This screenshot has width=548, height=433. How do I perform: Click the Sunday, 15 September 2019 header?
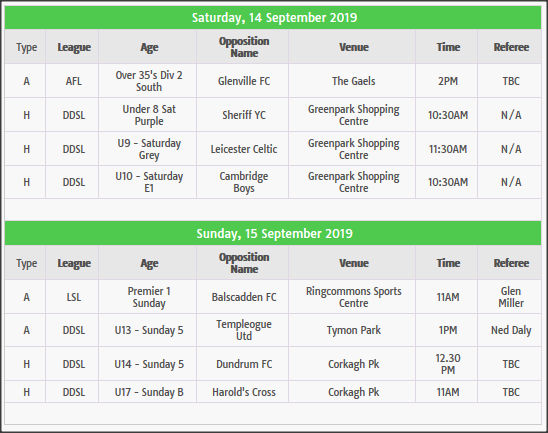pos(274,233)
